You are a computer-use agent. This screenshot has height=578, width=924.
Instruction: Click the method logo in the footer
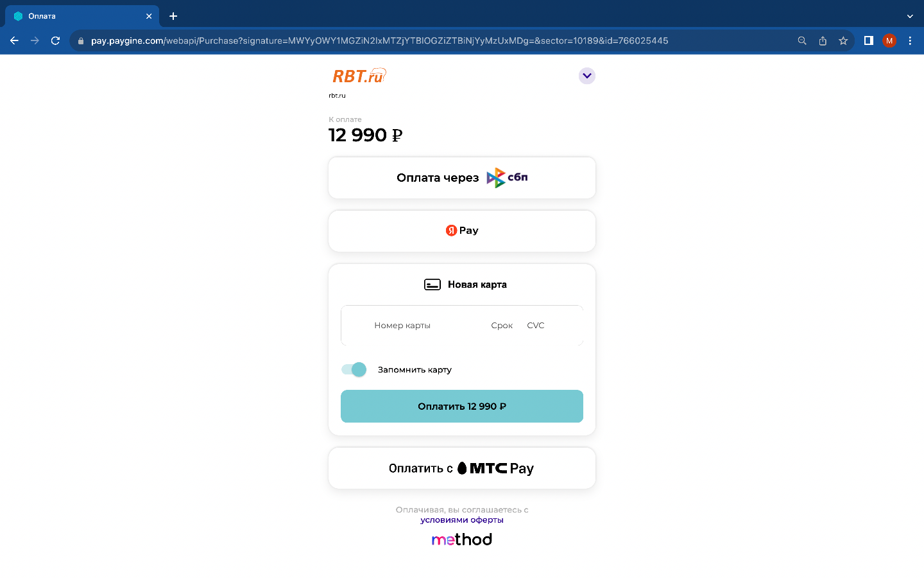tap(462, 539)
